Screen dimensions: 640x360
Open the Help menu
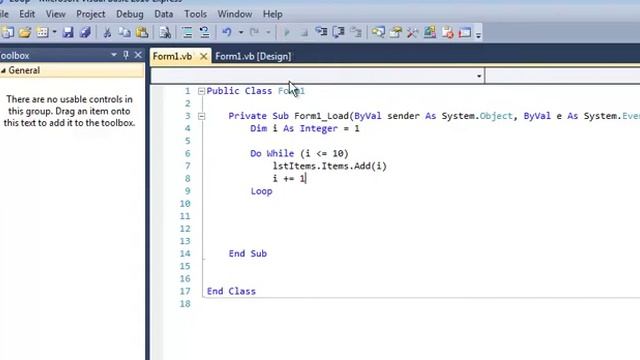[x=273, y=14]
